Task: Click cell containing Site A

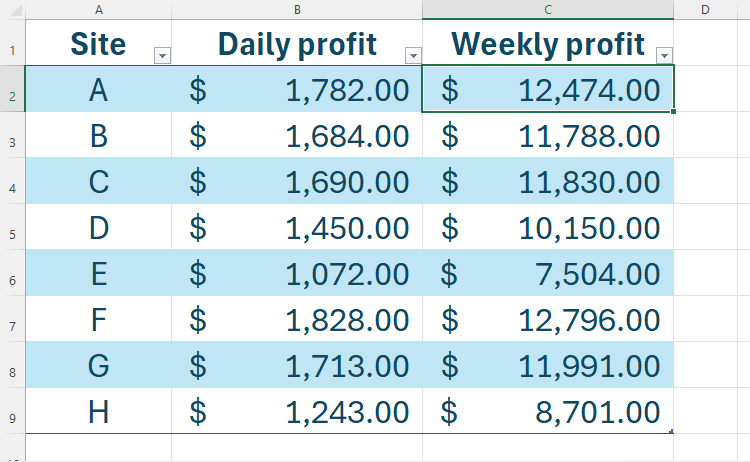Action: 98,91
